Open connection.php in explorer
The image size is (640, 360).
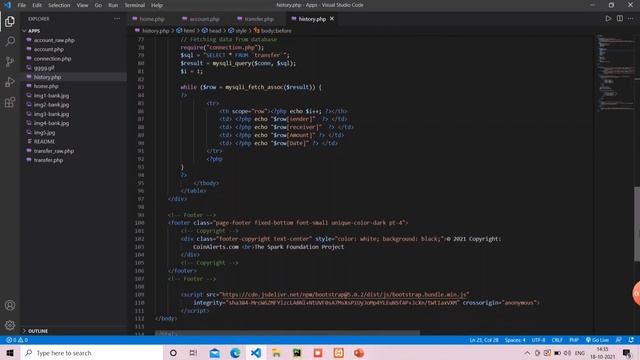pos(52,59)
